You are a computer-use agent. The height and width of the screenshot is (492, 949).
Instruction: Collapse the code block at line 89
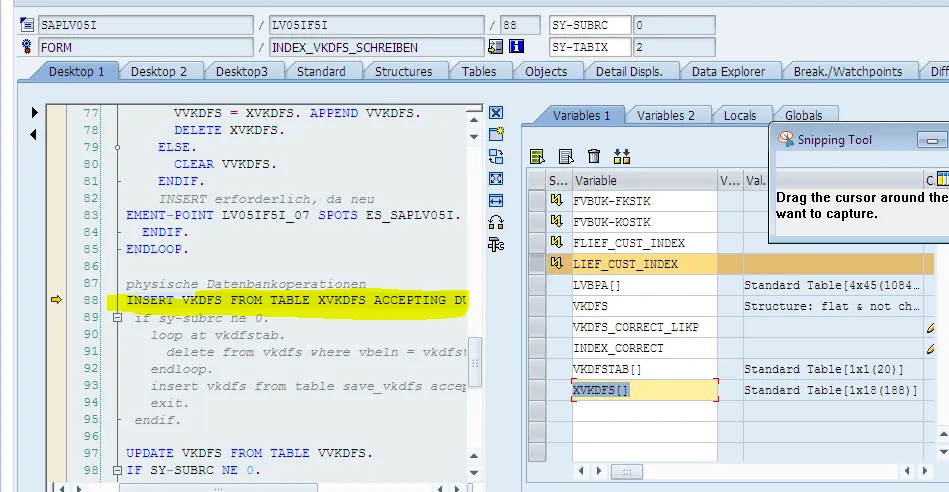click(x=118, y=318)
